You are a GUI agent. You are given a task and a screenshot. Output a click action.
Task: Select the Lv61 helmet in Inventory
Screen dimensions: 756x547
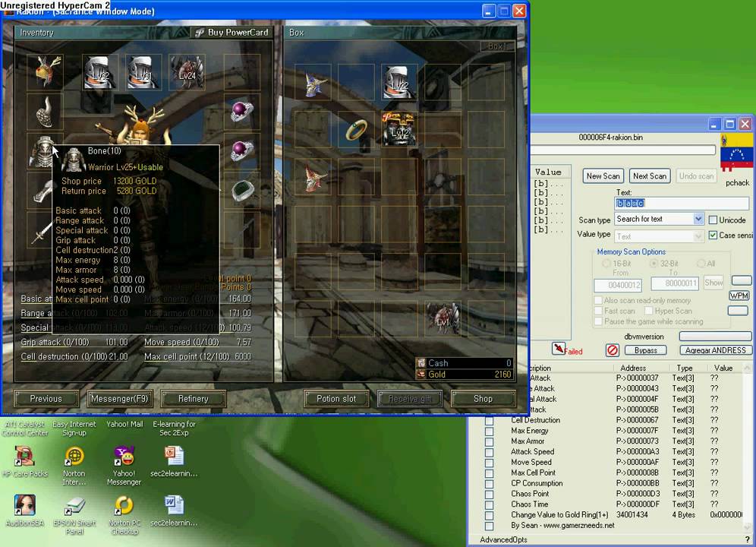[x=143, y=72]
